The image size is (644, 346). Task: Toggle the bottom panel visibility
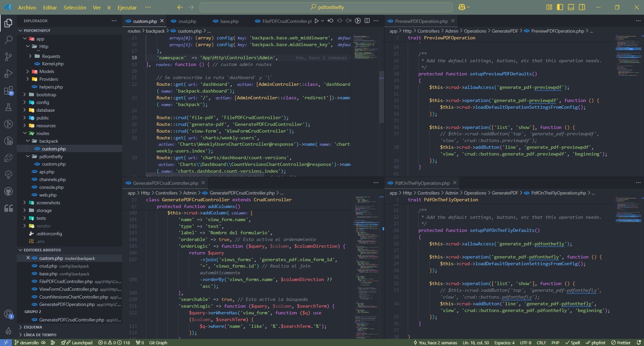click(571, 7)
